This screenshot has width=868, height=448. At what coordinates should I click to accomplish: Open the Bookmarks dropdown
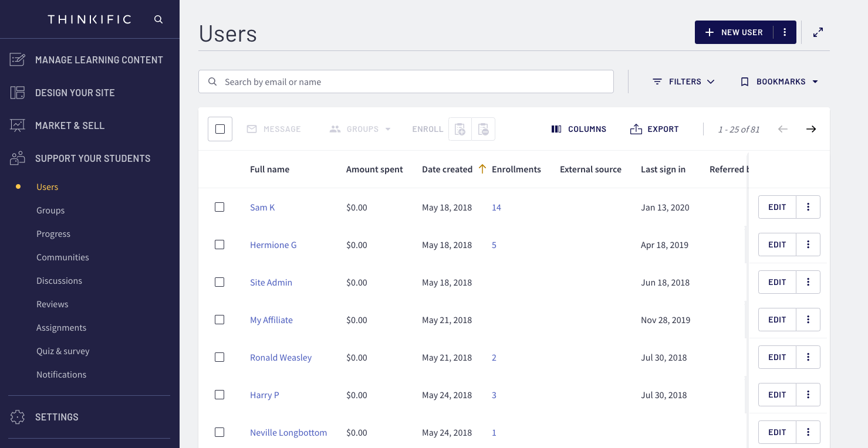click(780, 82)
